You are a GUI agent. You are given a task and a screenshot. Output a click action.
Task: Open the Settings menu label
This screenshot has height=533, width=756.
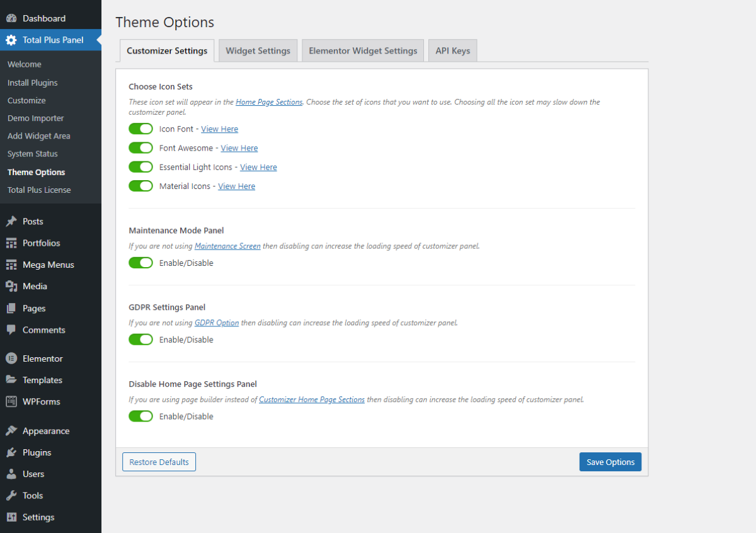pyautogui.click(x=38, y=517)
